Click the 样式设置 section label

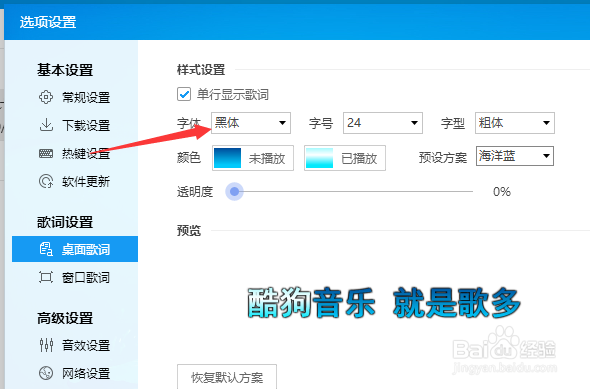pos(201,70)
